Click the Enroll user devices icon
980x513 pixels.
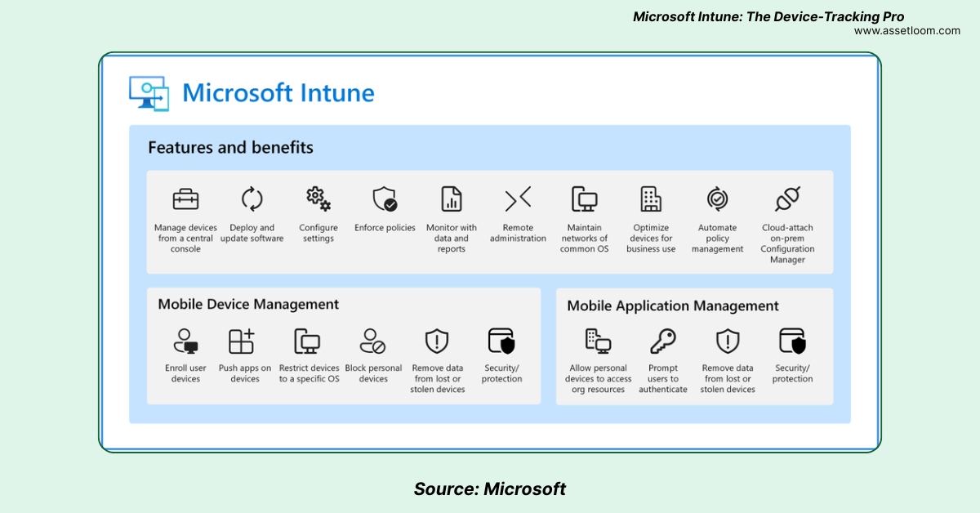coord(185,341)
